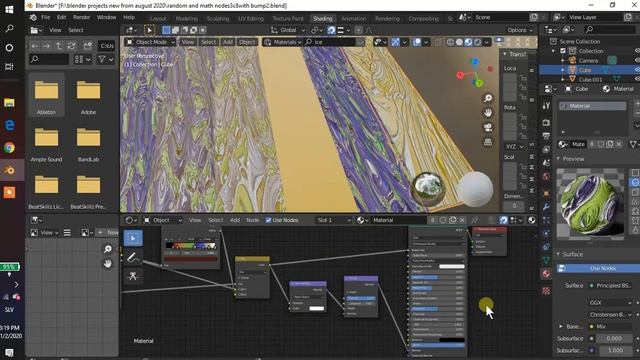Open the Edit menu
The image size is (640, 360).
(61, 18)
